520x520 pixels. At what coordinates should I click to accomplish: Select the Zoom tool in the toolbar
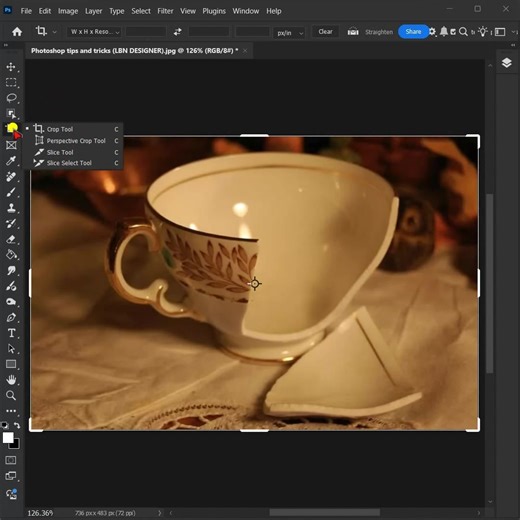11,395
